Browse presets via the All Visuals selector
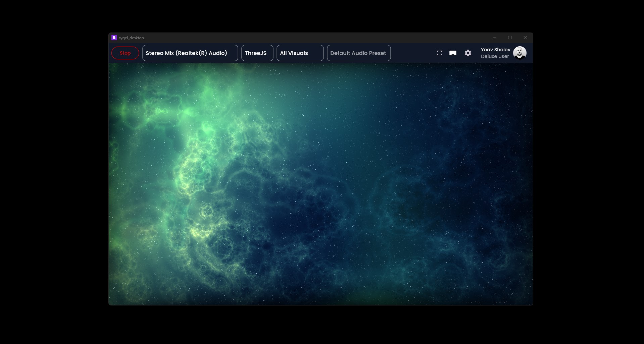This screenshot has width=644, height=344. click(x=299, y=53)
